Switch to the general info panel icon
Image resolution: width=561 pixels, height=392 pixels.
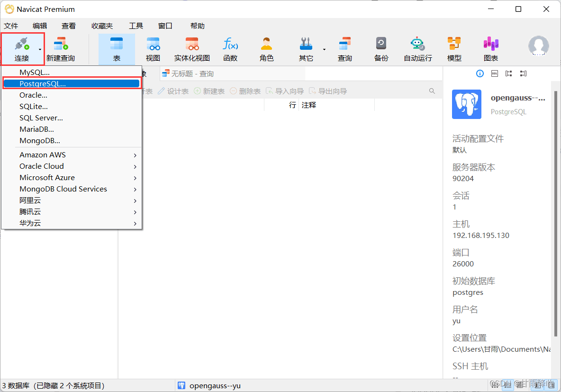pos(480,73)
